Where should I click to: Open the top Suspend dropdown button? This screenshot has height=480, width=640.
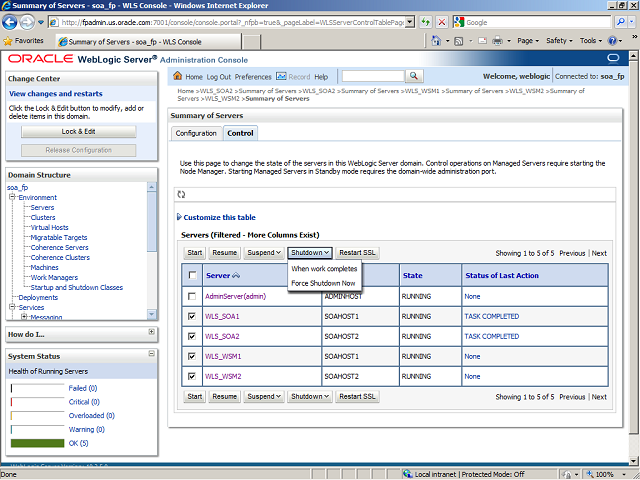click(x=264, y=253)
